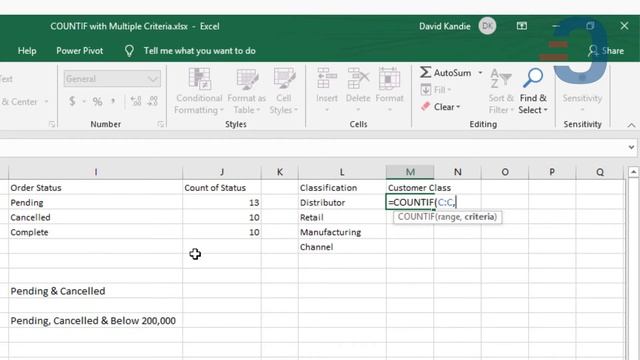Open Ribbon Display Options icon
The image size is (640, 360).
pyautogui.click(x=522, y=26)
